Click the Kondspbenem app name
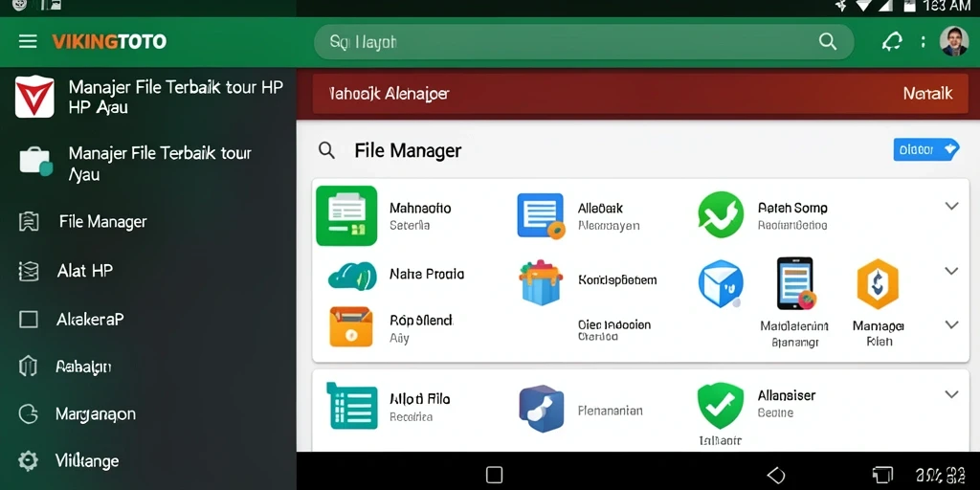The image size is (980, 490). [x=617, y=280]
